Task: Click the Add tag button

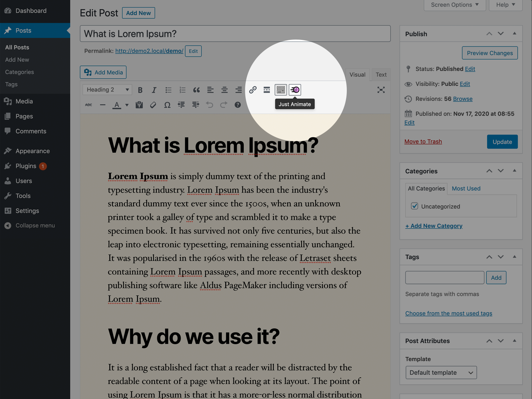Action: [x=496, y=278]
